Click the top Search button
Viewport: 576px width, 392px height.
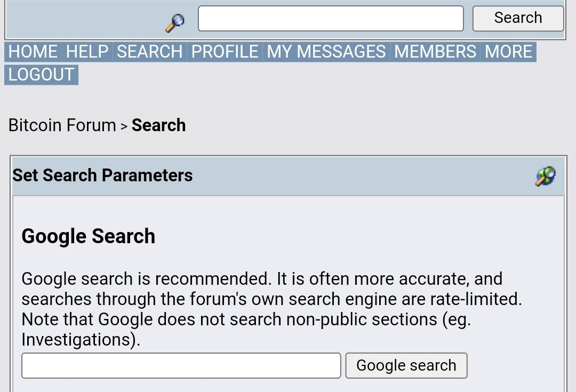coord(518,18)
